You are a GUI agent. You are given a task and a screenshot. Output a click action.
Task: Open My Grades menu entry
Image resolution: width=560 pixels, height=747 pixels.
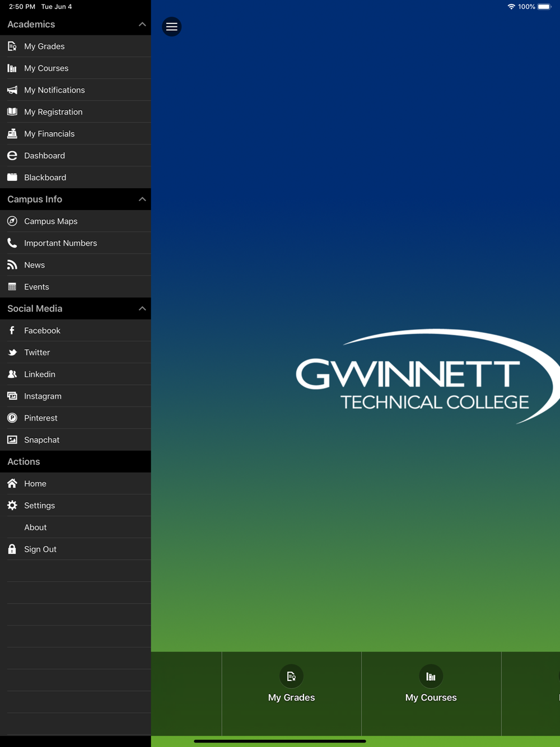point(76,46)
